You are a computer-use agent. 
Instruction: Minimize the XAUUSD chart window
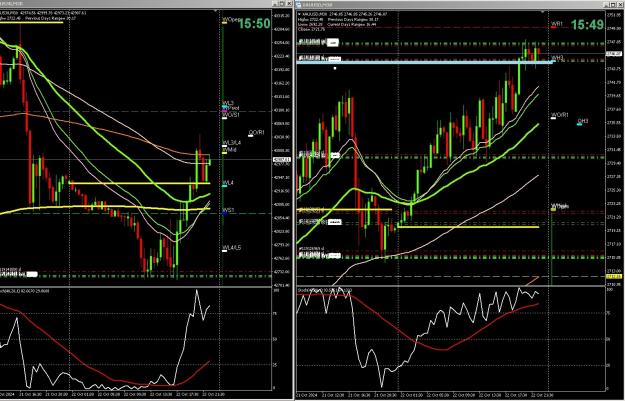pos(608,4)
